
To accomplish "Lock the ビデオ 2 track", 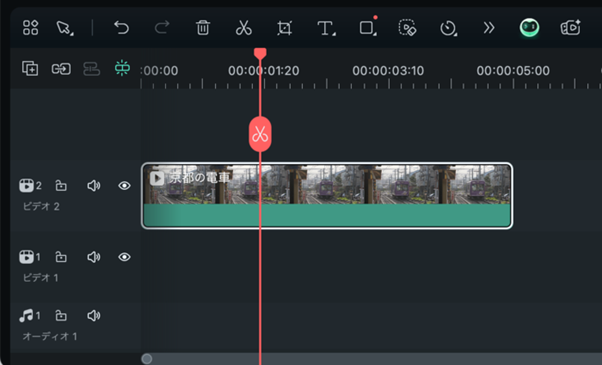I will coord(61,185).
